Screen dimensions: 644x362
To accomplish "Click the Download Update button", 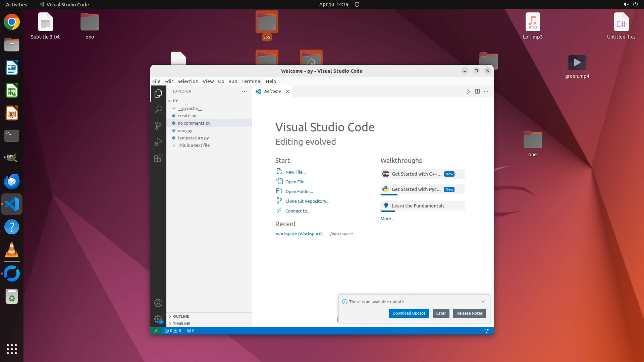I will 409,313.
